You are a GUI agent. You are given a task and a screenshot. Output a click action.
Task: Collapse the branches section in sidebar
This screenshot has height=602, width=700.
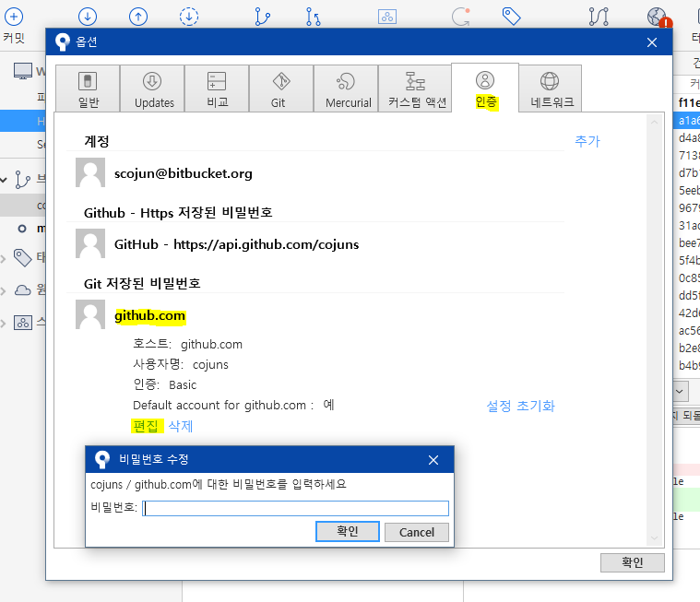(4, 180)
